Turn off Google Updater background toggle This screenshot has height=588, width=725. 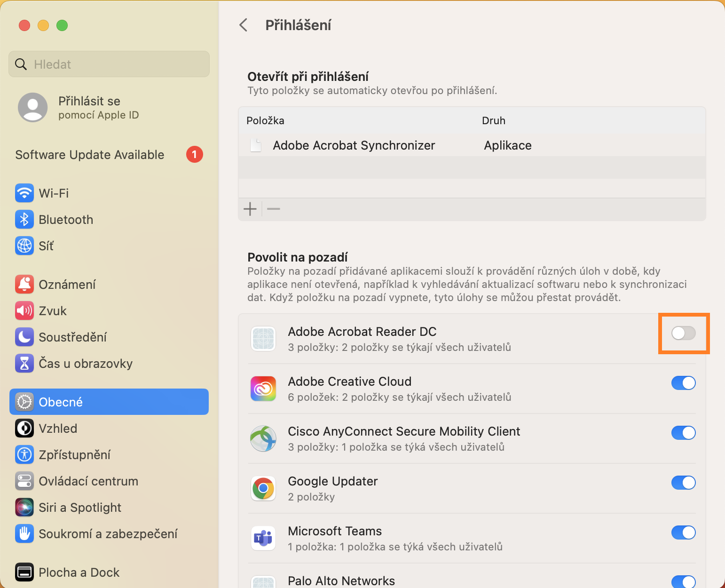(x=683, y=483)
